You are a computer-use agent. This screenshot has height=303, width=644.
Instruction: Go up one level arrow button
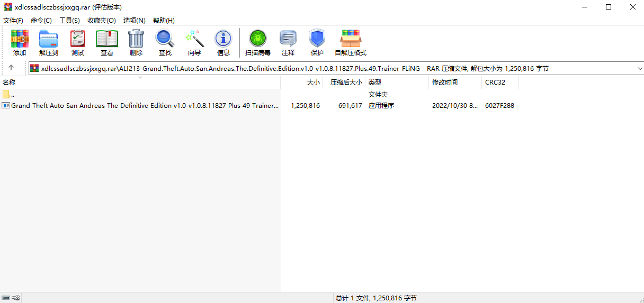pyautogui.click(x=11, y=68)
